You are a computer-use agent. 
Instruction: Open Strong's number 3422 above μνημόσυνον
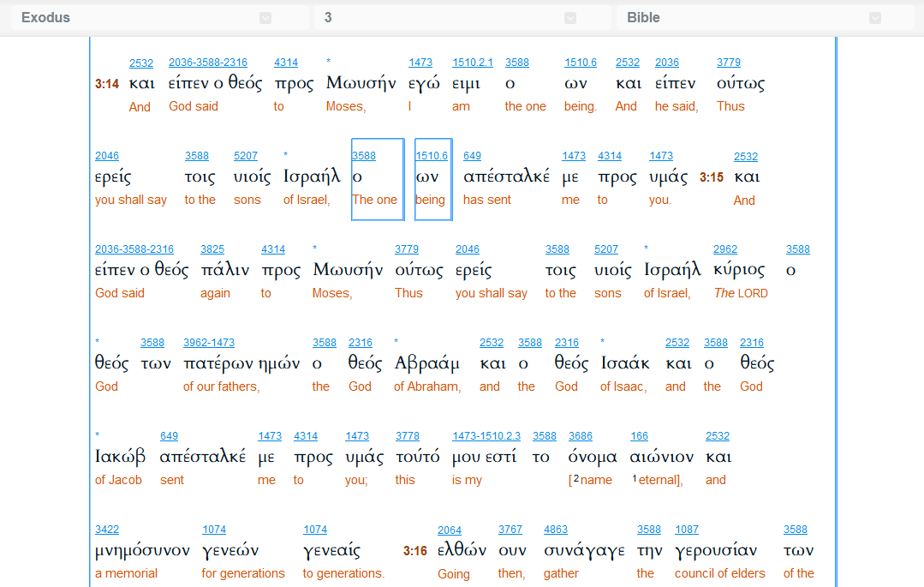107,530
